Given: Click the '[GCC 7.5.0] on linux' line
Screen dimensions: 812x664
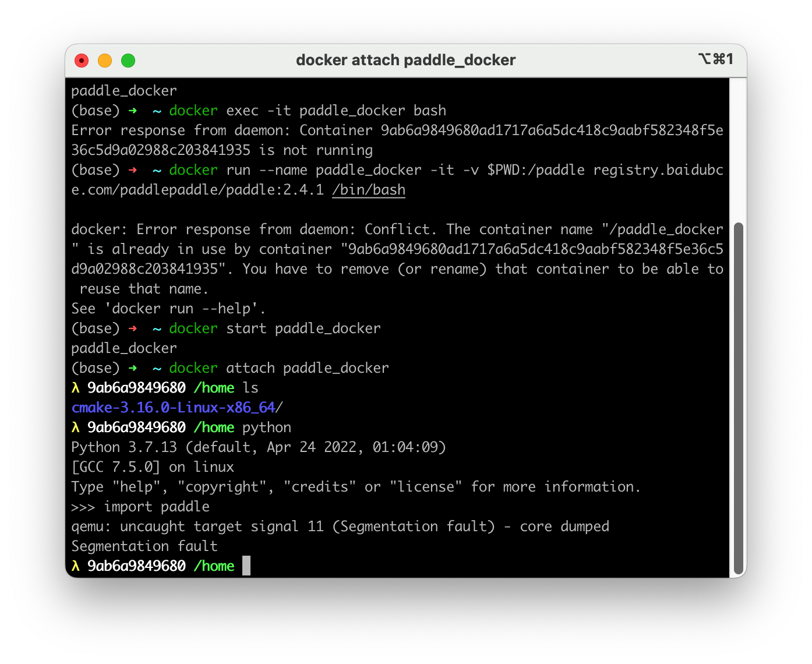Looking at the screenshot, I should point(153,467).
